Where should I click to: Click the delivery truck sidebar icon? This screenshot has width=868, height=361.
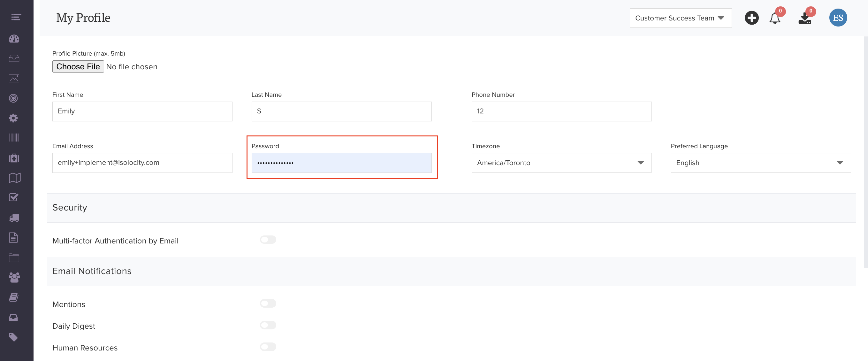coord(14,218)
